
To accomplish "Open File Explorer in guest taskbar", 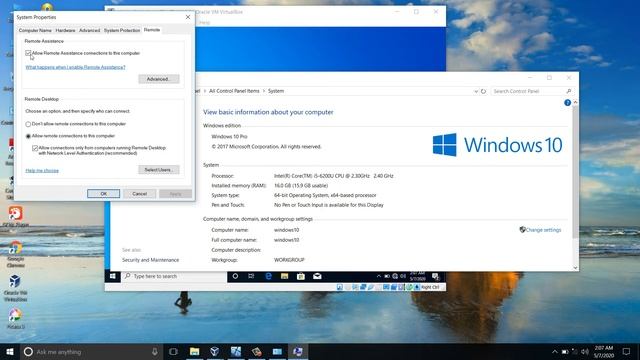I will (x=284, y=276).
